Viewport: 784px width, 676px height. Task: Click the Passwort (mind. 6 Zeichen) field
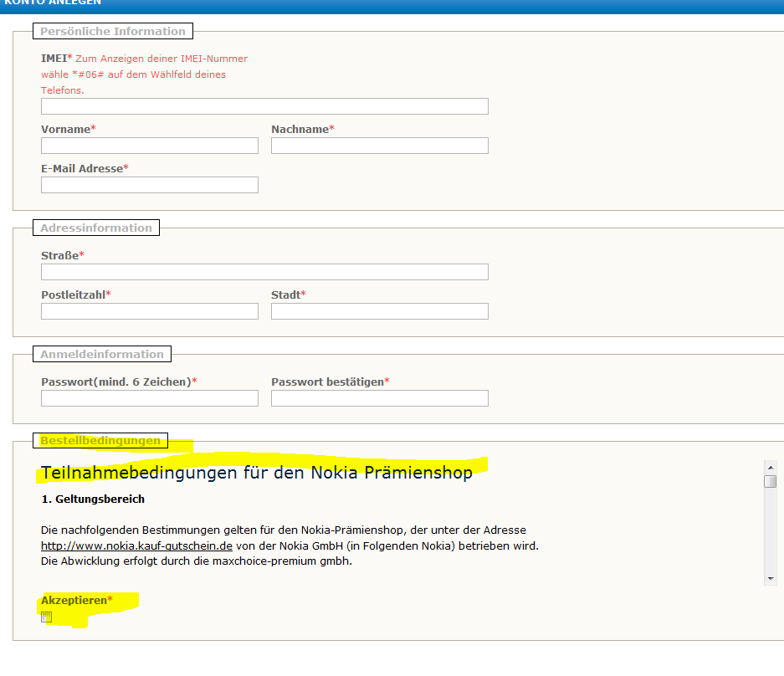pos(150,398)
